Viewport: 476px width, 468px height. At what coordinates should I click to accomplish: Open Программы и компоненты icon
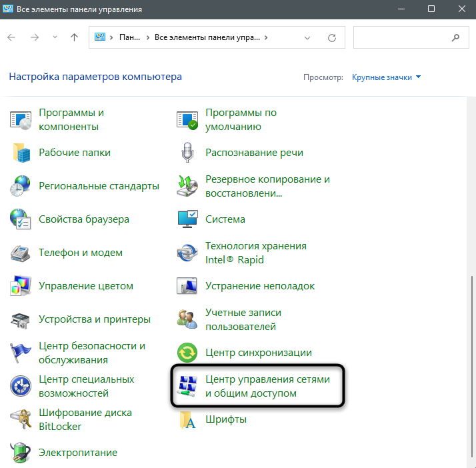(21, 120)
